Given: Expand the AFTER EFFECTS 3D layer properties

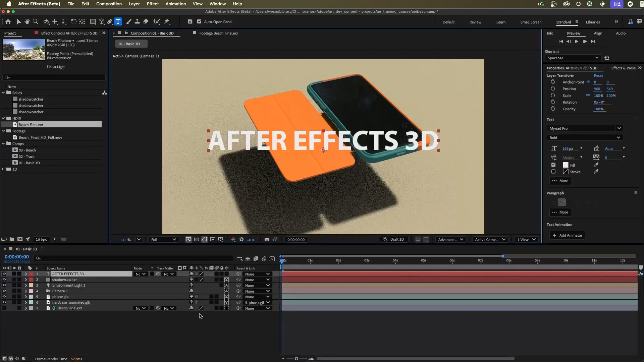Looking at the screenshot, I should pos(26,274).
